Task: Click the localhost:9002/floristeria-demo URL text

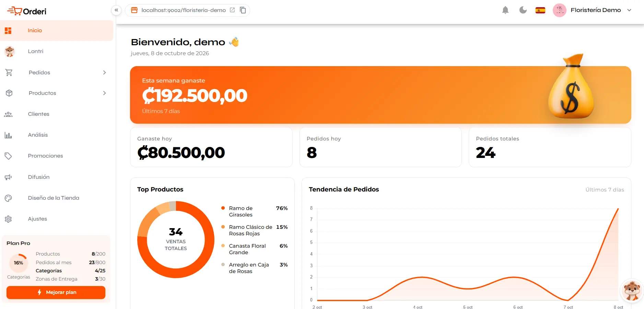Action: pos(184,10)
